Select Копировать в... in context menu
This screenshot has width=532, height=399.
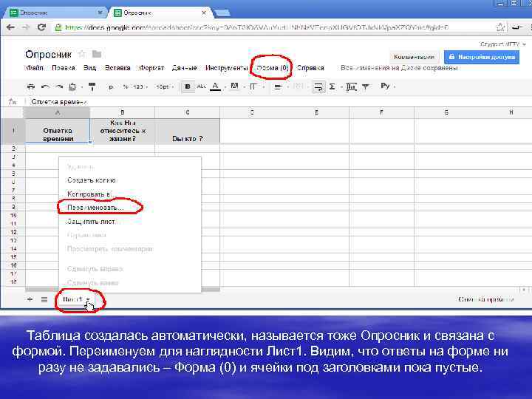tap(90, 194)
